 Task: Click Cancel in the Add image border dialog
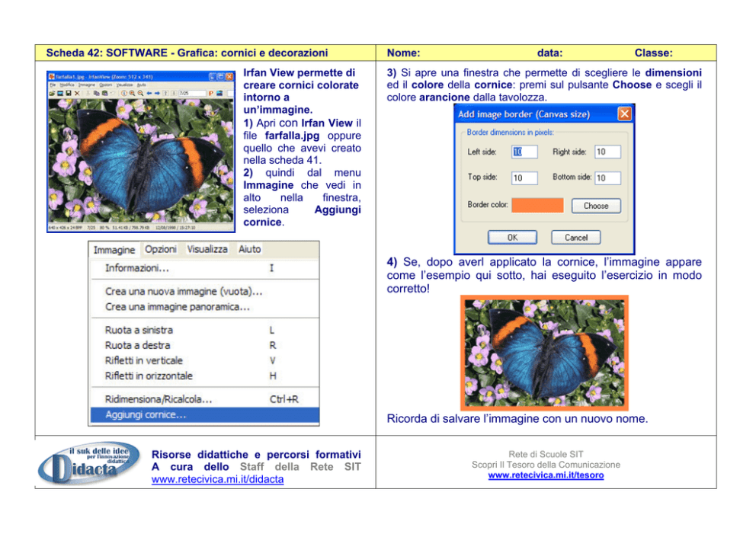pyautogui.click(x=575, y=237)
